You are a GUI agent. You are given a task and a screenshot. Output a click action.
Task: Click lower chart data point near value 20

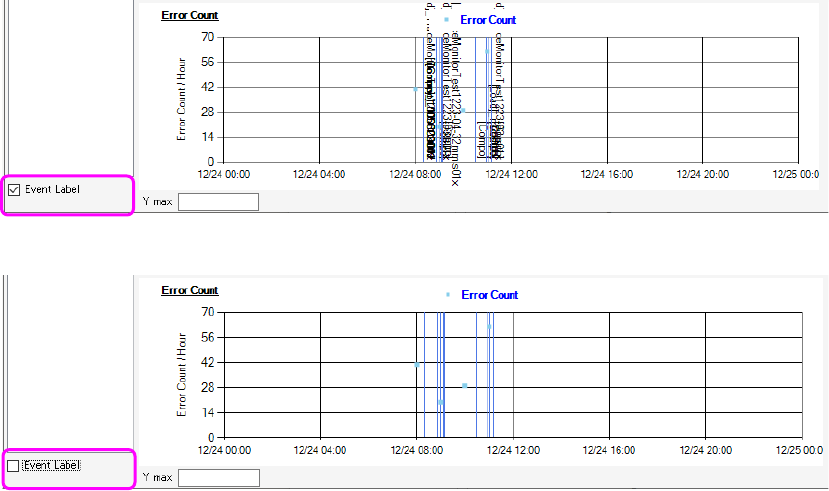click(x=441, y=402)
